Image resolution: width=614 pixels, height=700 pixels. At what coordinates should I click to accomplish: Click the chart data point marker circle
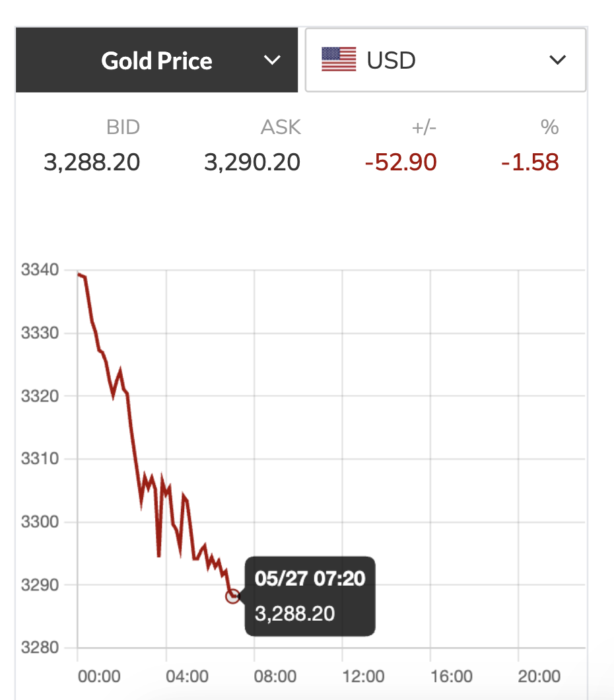(232, 596)
